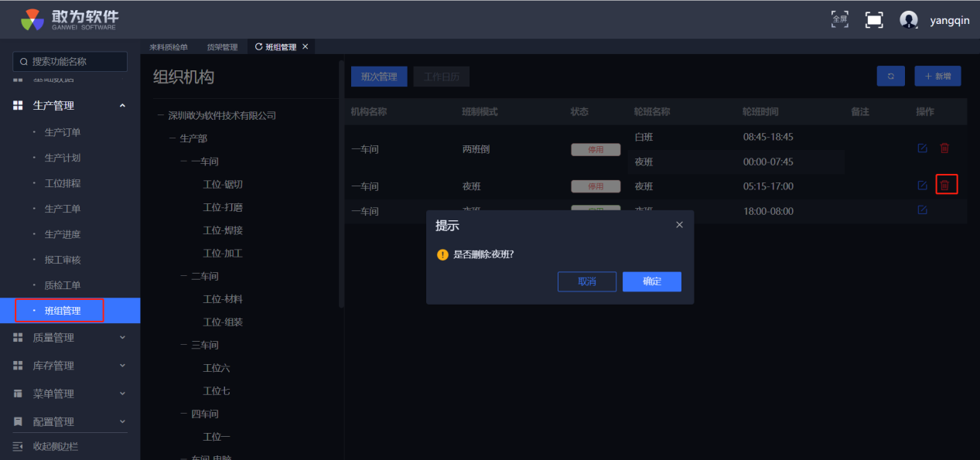
Task: Open 生产订单 in the sidebar
Action: [x=63, y=132]
